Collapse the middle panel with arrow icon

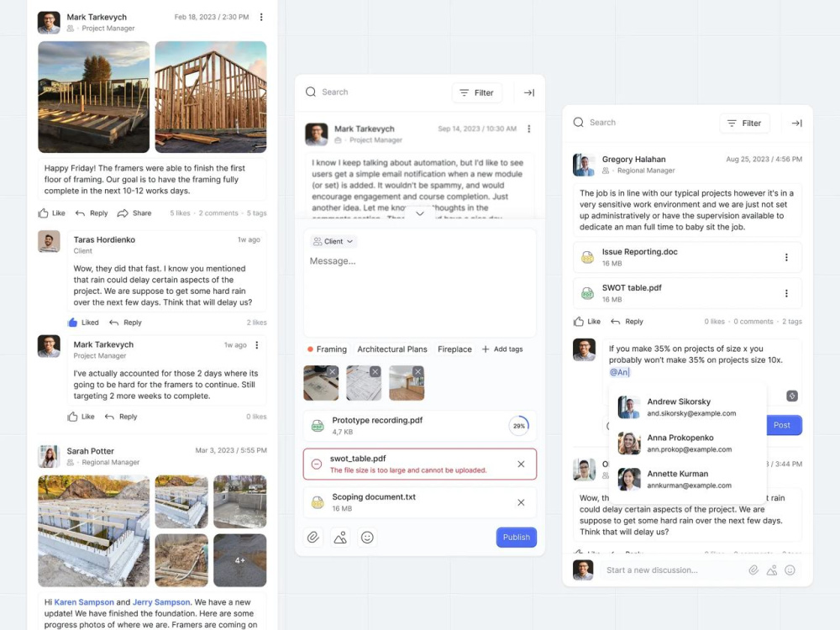click(529, 92)
